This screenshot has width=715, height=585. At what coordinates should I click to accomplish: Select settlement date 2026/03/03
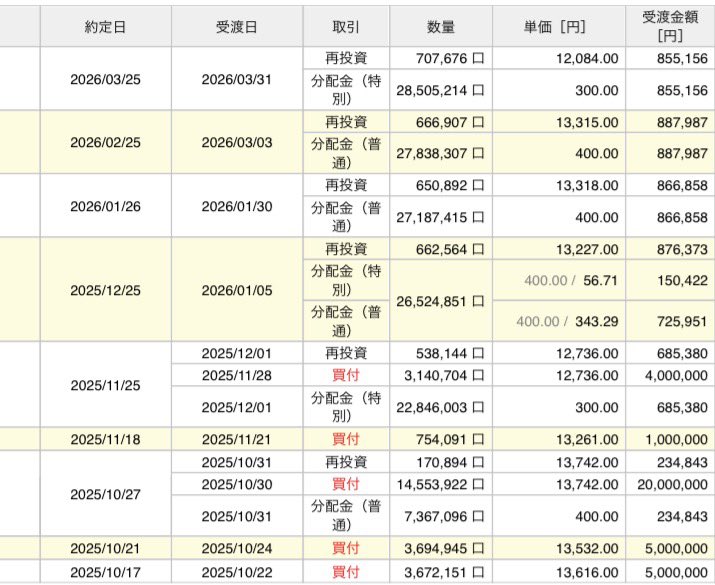click(237, 143)
